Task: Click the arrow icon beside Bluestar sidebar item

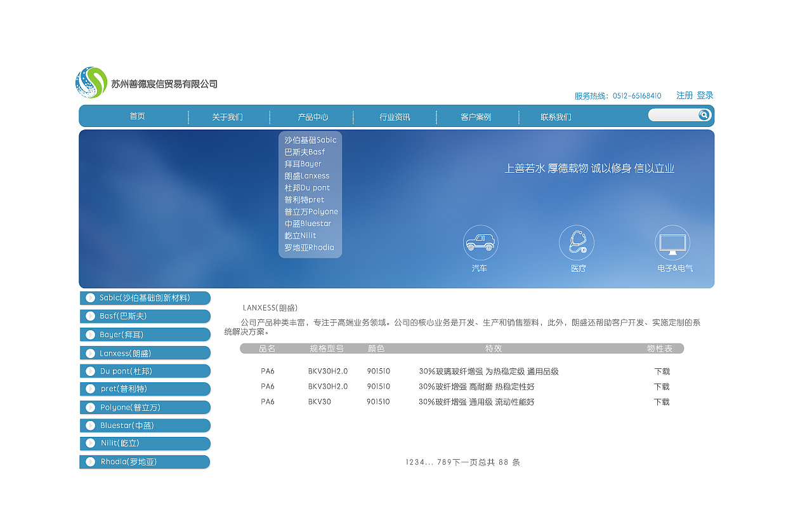Action: 90,425
